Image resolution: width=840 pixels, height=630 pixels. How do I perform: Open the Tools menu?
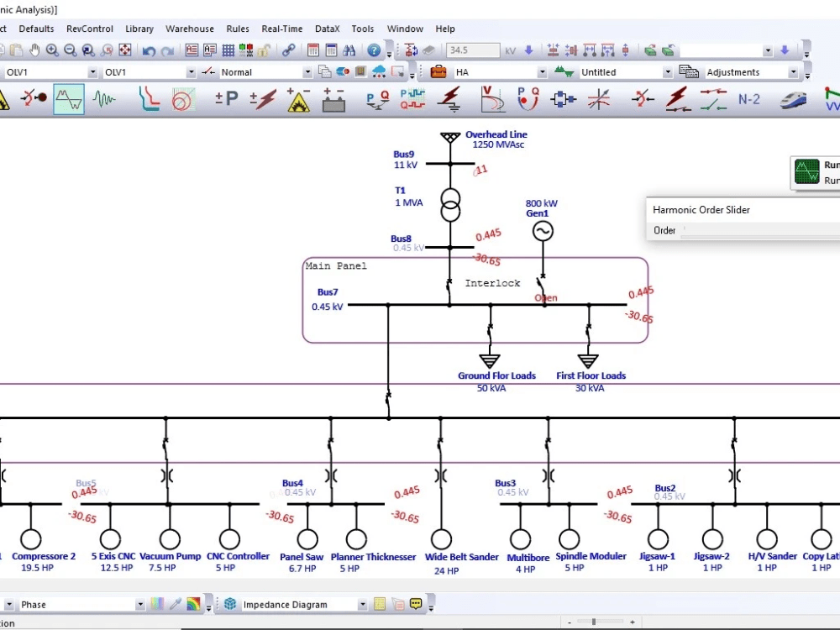pos(363,29)
